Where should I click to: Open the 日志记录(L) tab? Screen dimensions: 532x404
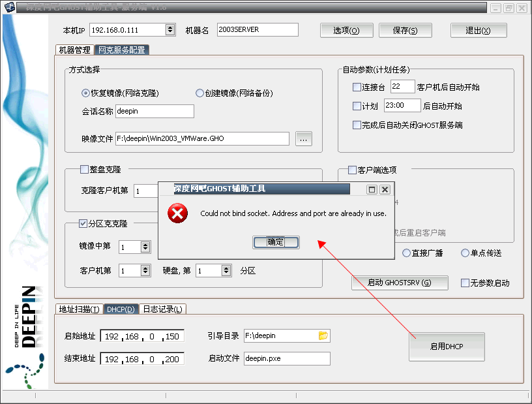coord(162,309)
